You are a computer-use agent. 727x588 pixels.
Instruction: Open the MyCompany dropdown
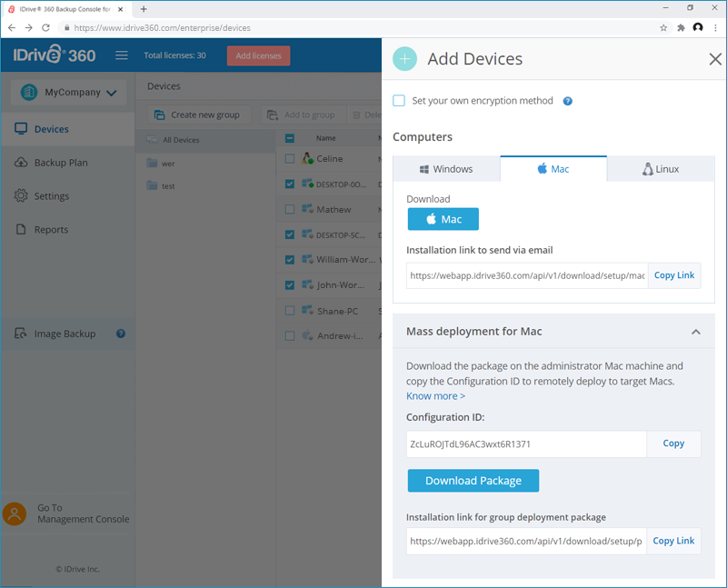(x=69, y=93)
